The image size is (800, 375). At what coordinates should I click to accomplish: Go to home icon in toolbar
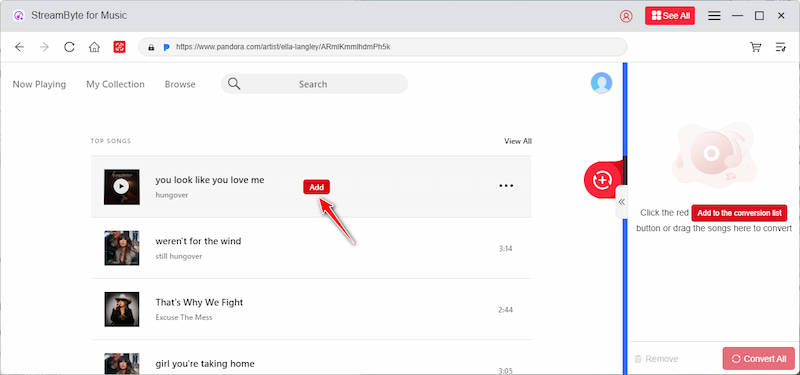94,47
